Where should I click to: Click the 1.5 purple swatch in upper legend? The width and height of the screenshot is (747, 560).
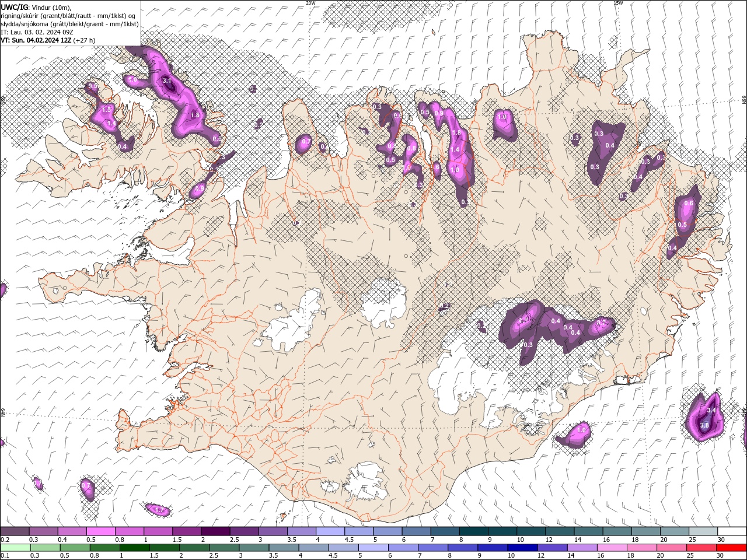coord(186,531)
